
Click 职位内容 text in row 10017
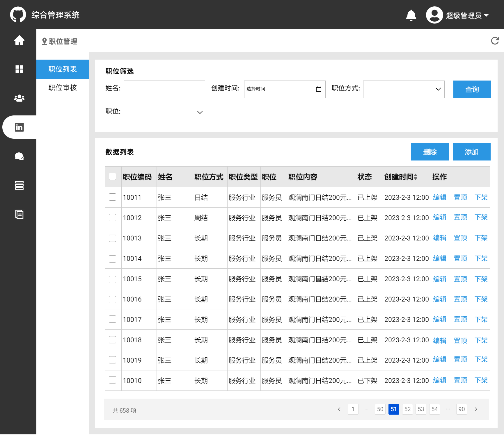click(x=320, y=320)
